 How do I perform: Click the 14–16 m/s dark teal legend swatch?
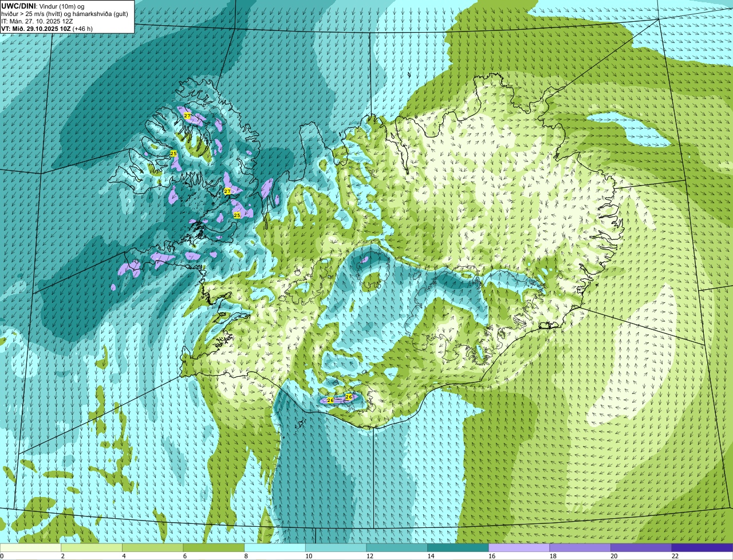458,547
